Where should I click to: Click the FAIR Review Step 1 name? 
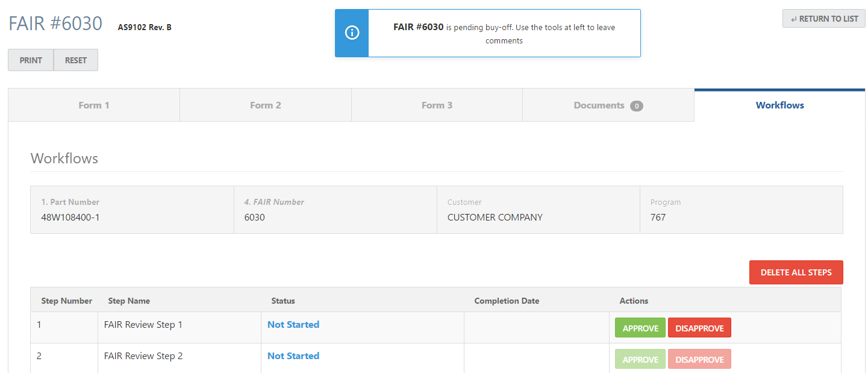tap(143, 325)
